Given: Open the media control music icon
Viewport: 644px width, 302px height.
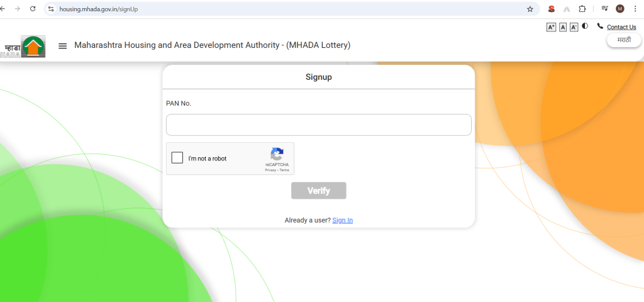Looking at the screenshot, I should pyautogui.click(x=604, y=9).
